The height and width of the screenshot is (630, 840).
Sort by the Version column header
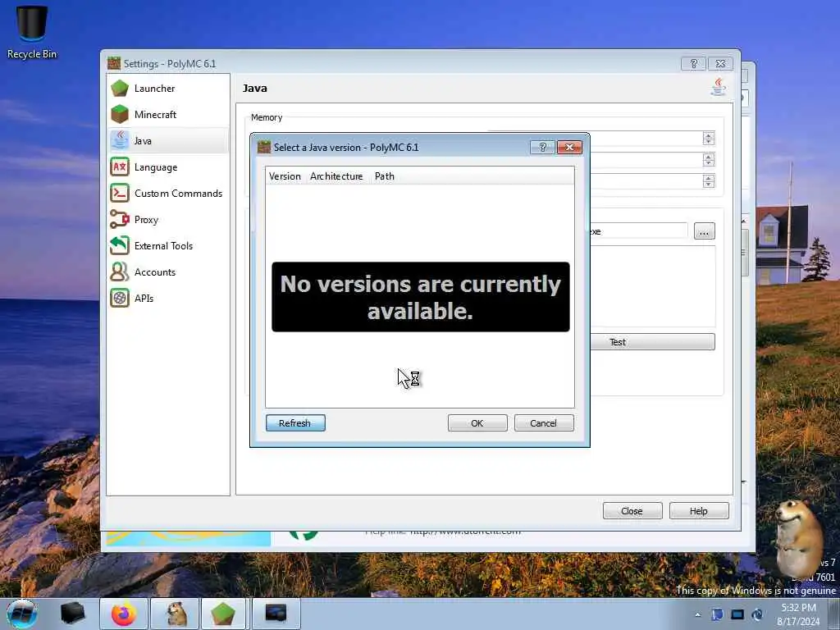pos(285,176)
